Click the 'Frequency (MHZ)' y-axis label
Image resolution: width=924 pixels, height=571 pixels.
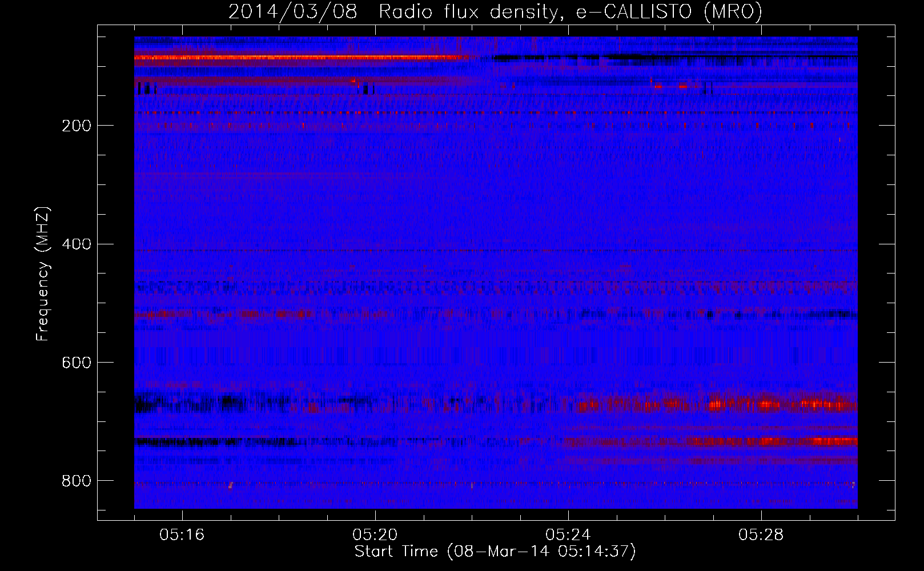pos(43,274)
